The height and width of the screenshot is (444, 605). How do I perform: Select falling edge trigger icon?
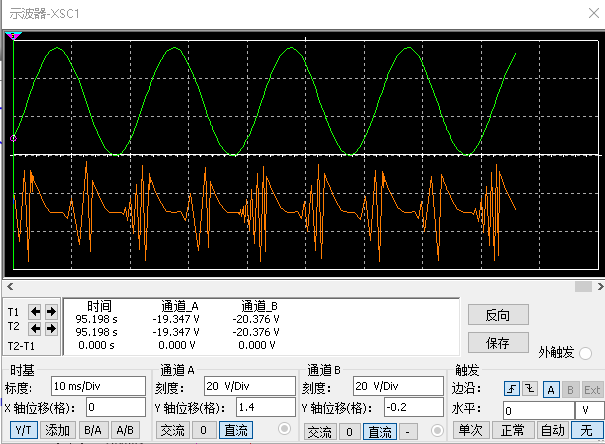click(x=530, y=389)
